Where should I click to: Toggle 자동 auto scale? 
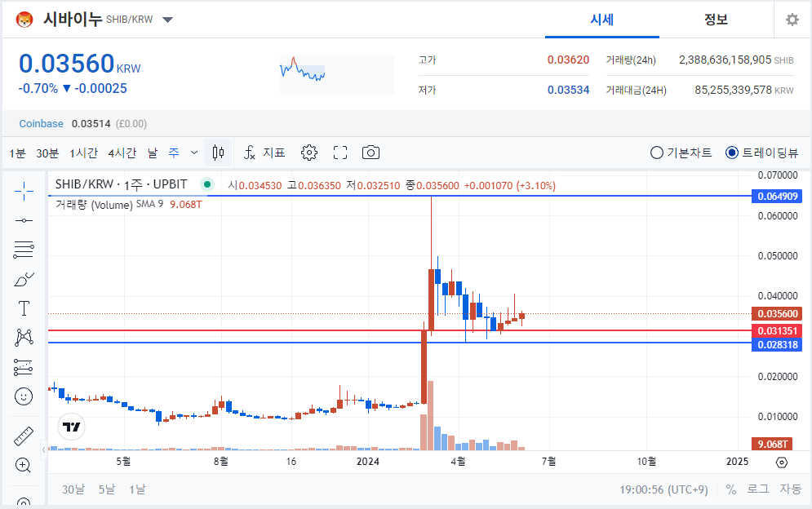click(790, 489)
